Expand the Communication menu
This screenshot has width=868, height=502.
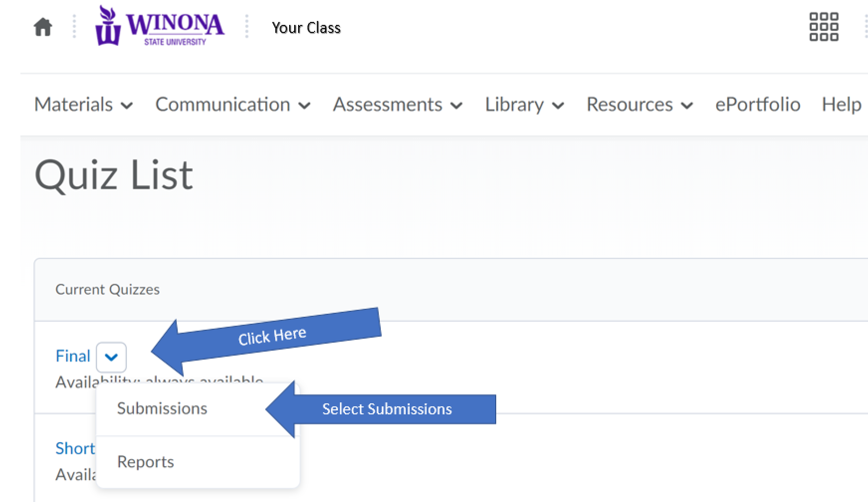pos(232,105)
